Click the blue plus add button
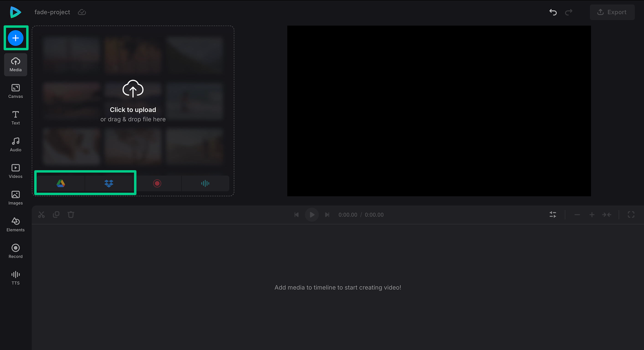This screenshot has width=644, height=350. point(16,38)
